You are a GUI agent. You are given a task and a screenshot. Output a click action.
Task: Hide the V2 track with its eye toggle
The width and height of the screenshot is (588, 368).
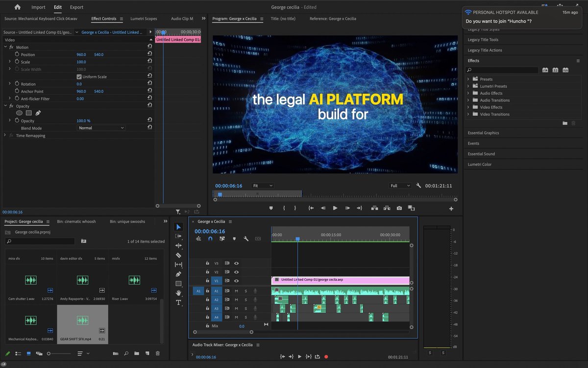tap(236, 272)
